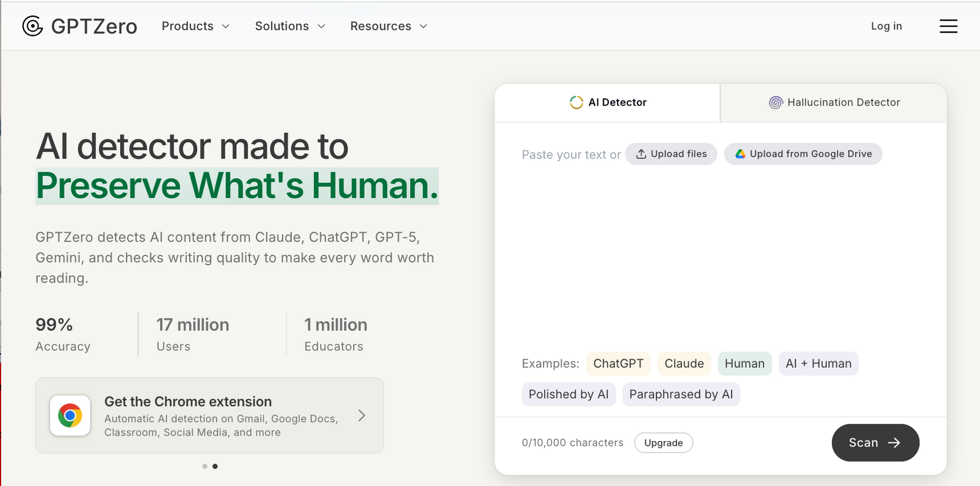The height and width of the screenshot is (486, 980).
Task: Click the GPTZero spiral logo icon
Action: point(33,26)
